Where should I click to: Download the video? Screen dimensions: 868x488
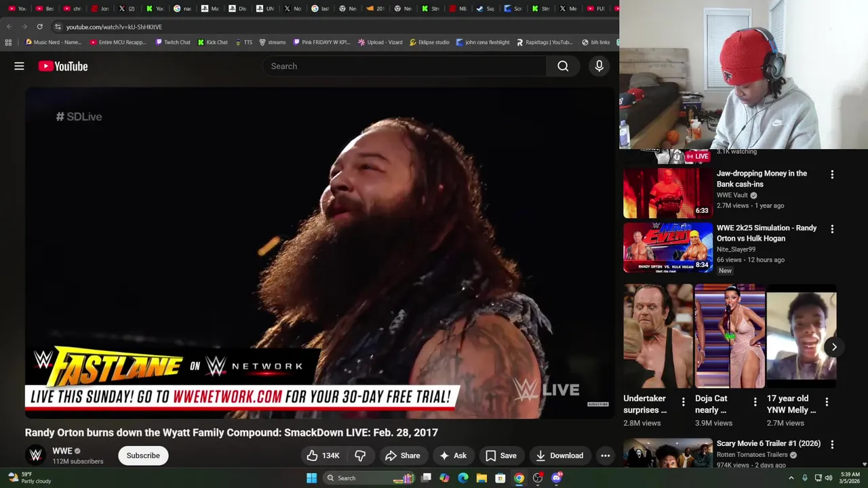[x=559, y=455]
